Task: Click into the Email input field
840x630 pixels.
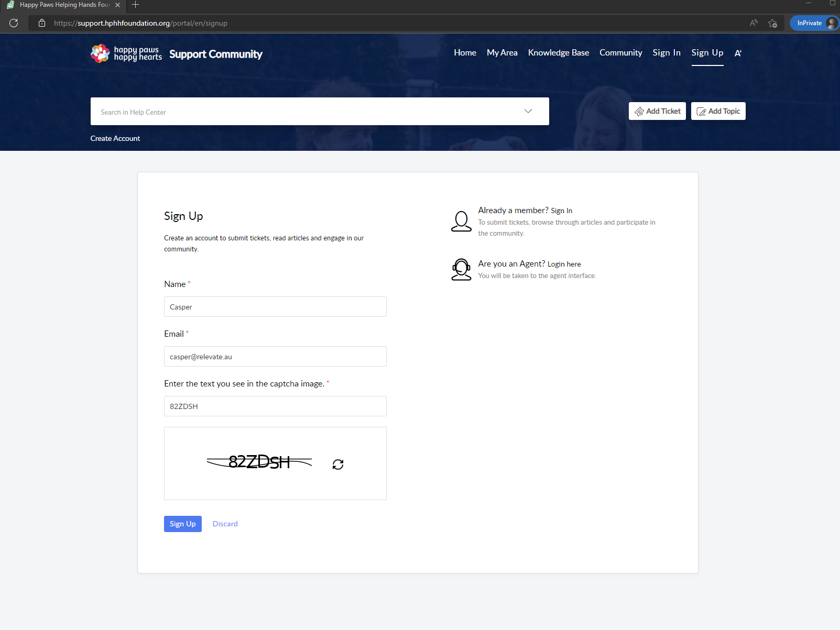Action: [275, 357]
